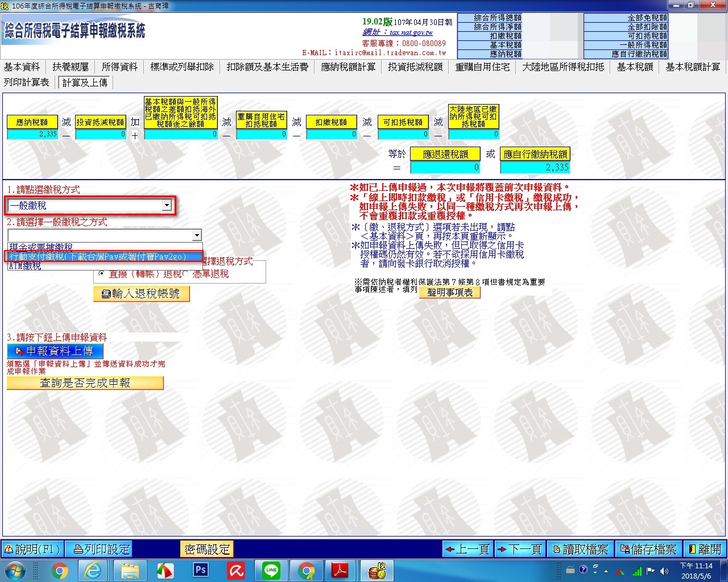Open LINE from the taskbar

pos(271,569)
